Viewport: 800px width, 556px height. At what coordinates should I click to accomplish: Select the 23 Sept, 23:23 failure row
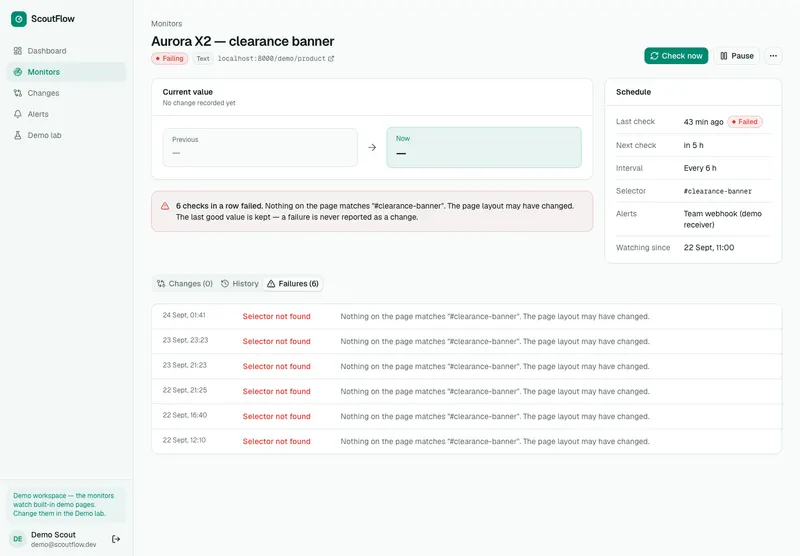pyautogui.click(x=466, y=341)
